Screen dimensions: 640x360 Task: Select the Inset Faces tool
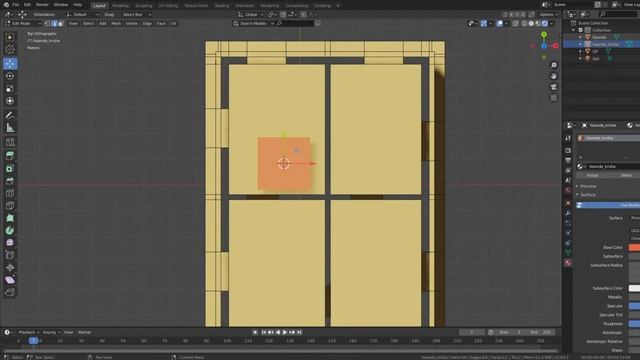click(10, 168)
